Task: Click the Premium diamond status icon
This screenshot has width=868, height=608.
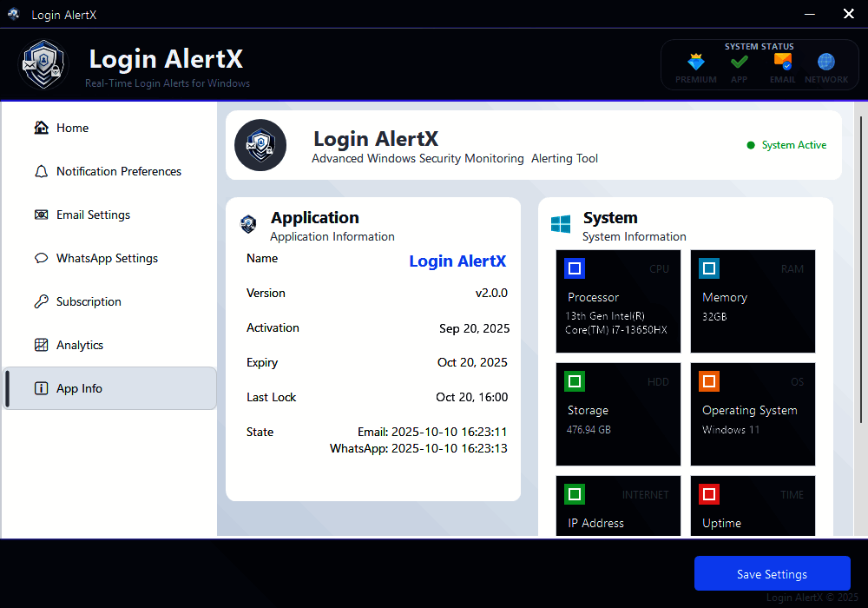Action: pos(695,63)
